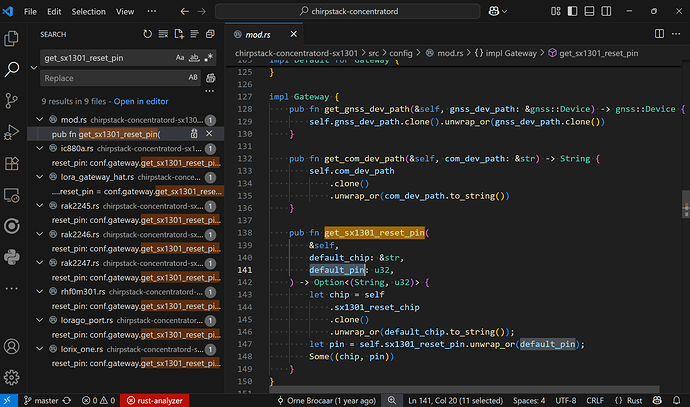
Task: Toggle the secondary side bar
Action: pyautogui.click(x=606, y=11)
